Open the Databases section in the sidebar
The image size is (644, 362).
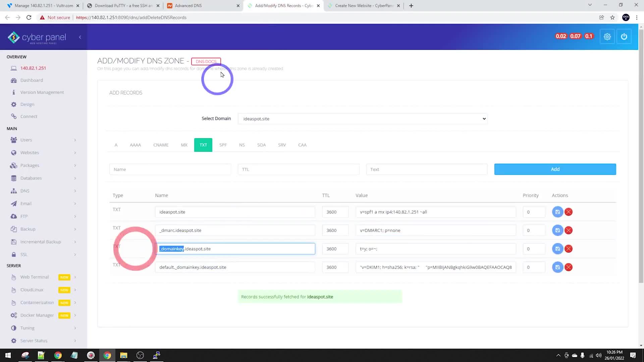pyautogui.click(x=31, y=178)
